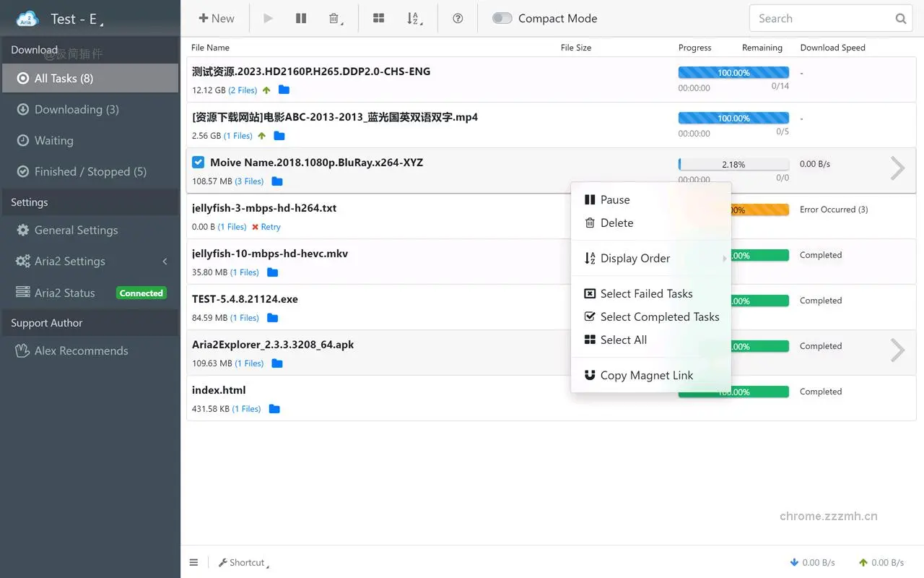Open All Tasks (8) in sidebar

(x=90, y=78)
